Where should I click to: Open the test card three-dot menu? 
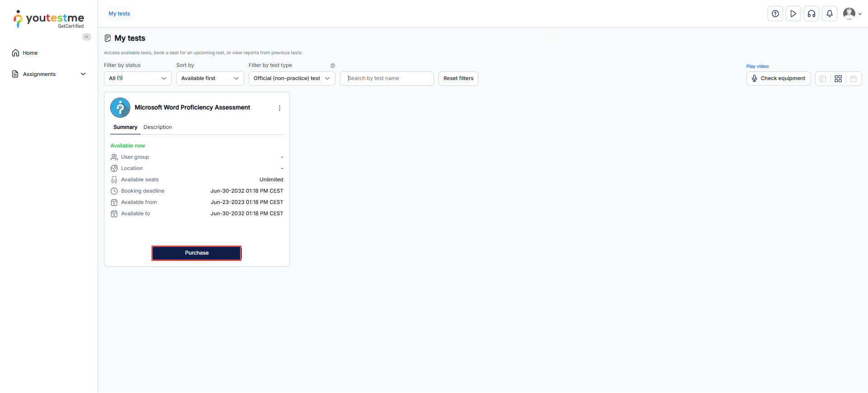pyautogui.click(x=279, y=108)
